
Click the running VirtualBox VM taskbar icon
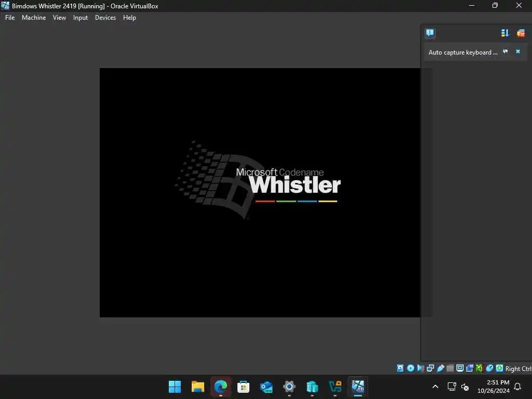358,387
